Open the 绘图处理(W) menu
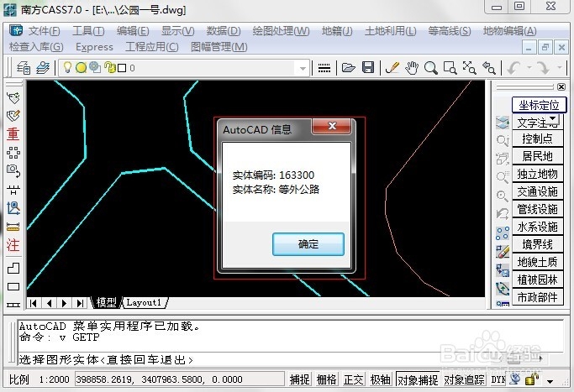574x392 pixels. 282,31
